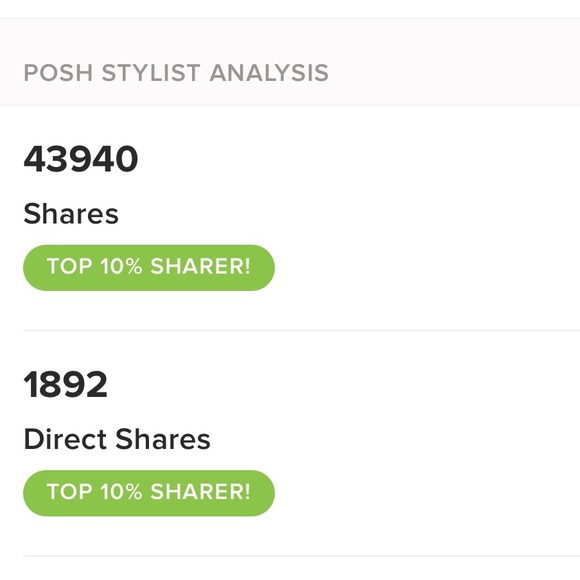This screenshot has height=580, width=580.
Task: Tap the 1892 direct shares count
Action: tap(65, 385)
